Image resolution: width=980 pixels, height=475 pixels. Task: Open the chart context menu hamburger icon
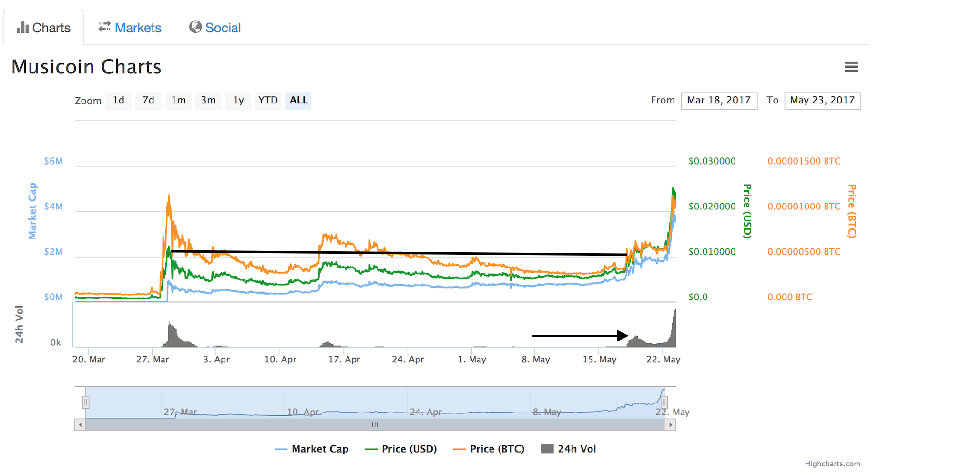tap(851, 67)
